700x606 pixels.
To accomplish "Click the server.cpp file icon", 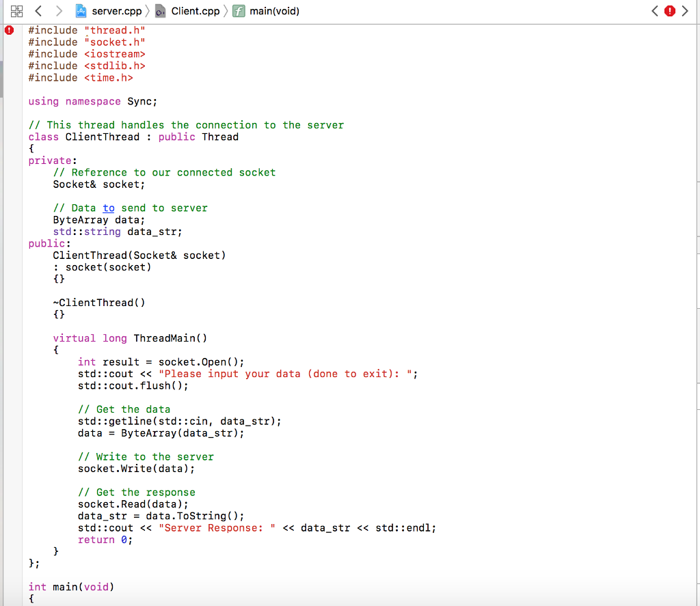I will 81,11.
